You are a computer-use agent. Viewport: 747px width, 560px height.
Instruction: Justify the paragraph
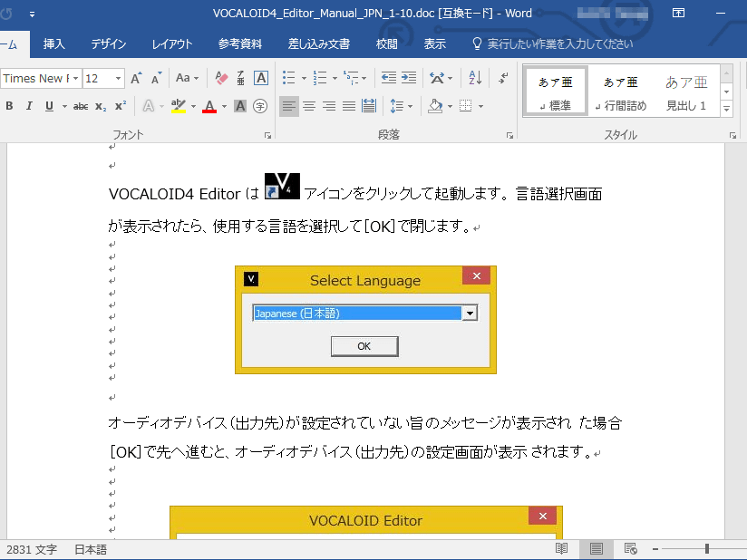click(349, 106)
